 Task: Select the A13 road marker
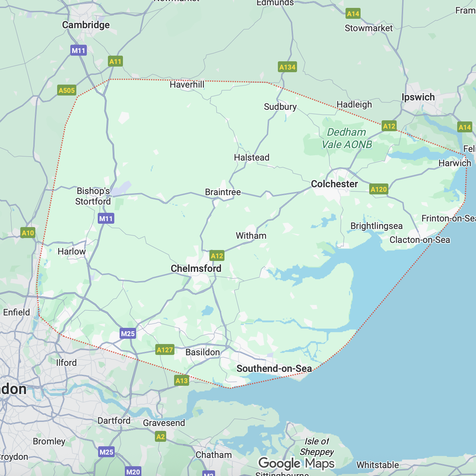coord(182,380)
